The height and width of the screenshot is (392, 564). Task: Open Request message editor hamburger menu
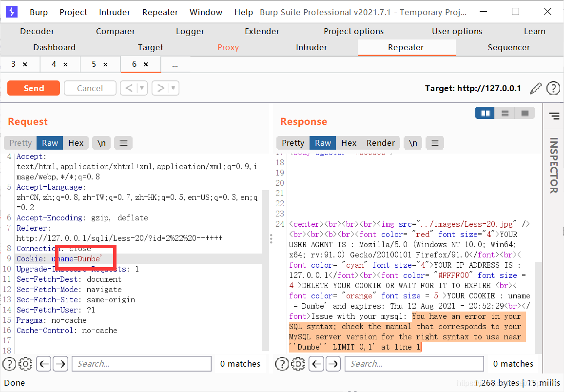coord(123,143)
